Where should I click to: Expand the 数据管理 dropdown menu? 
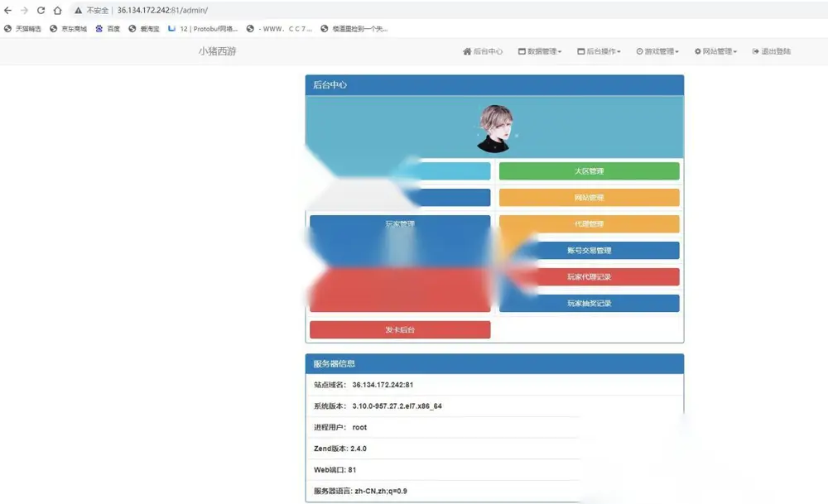(540, 51)
